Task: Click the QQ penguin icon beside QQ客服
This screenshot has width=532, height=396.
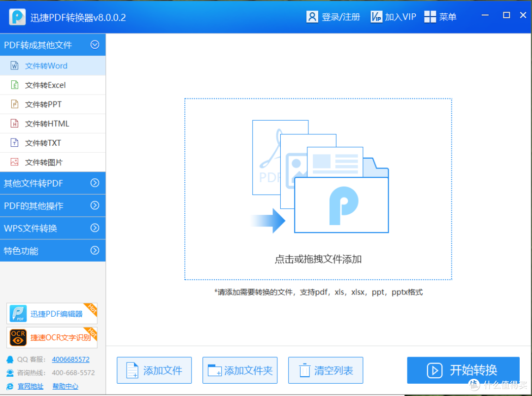Action: [10, 360]
